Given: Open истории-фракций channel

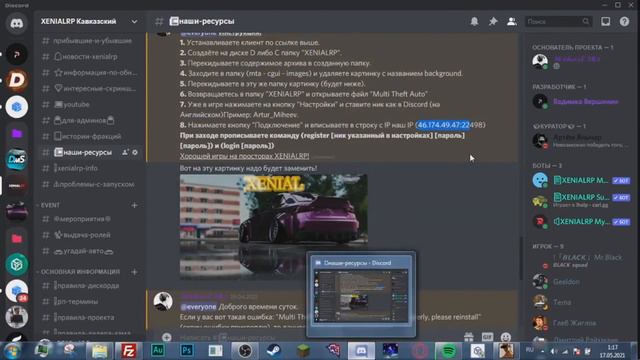Looking at the screenshot, I should coord(90,136).
